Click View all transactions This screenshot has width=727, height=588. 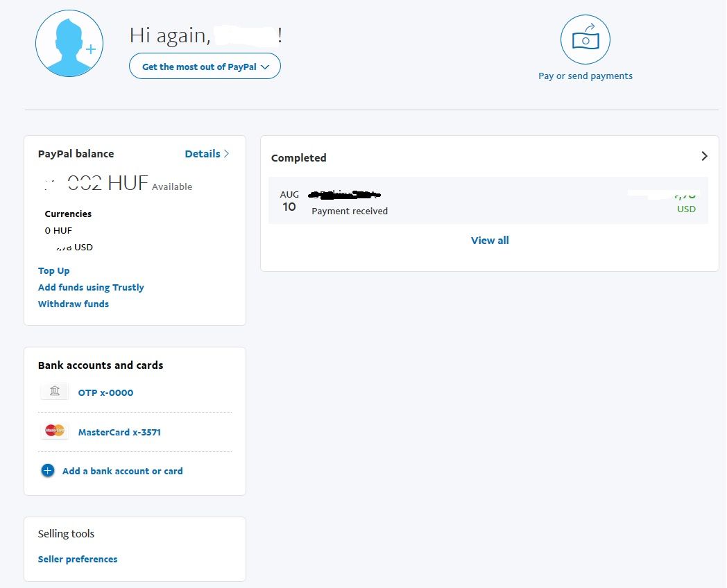(x=490, y=241)
